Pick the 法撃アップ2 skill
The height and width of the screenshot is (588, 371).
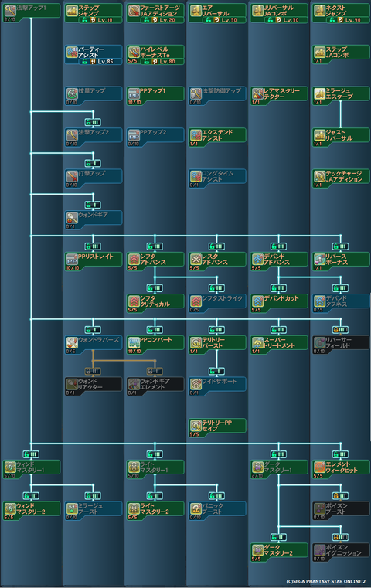[x=94, y=138]
